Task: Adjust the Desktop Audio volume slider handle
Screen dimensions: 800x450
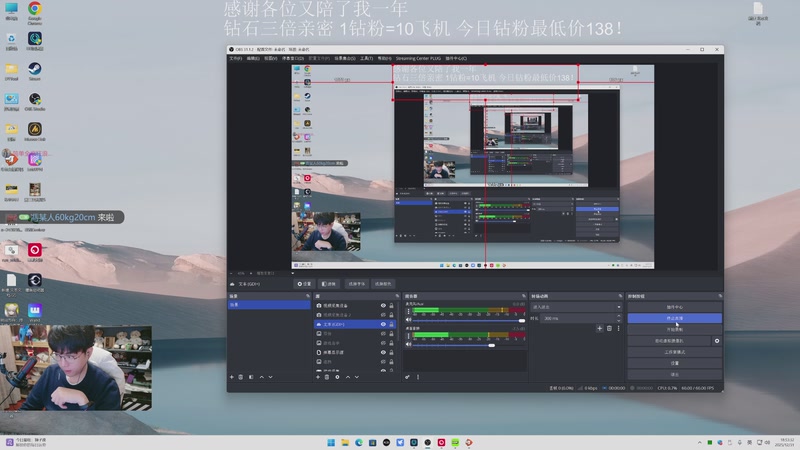Action: point(491,345)
